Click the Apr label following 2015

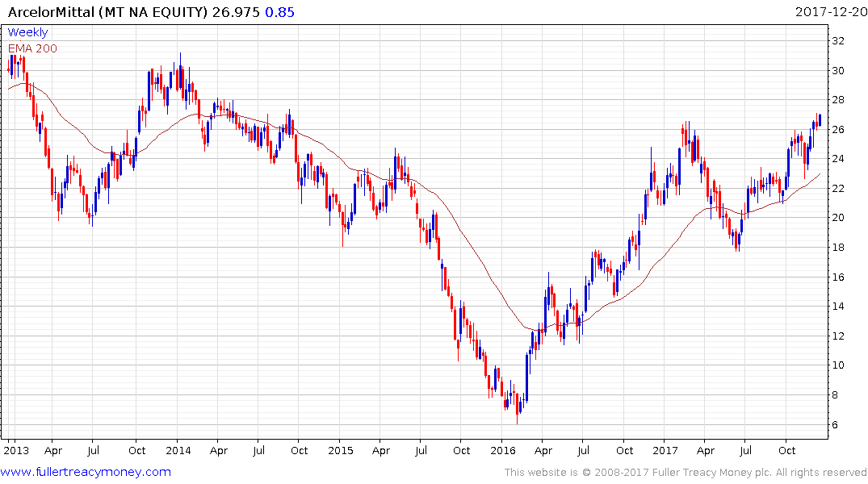pos(381,451)
